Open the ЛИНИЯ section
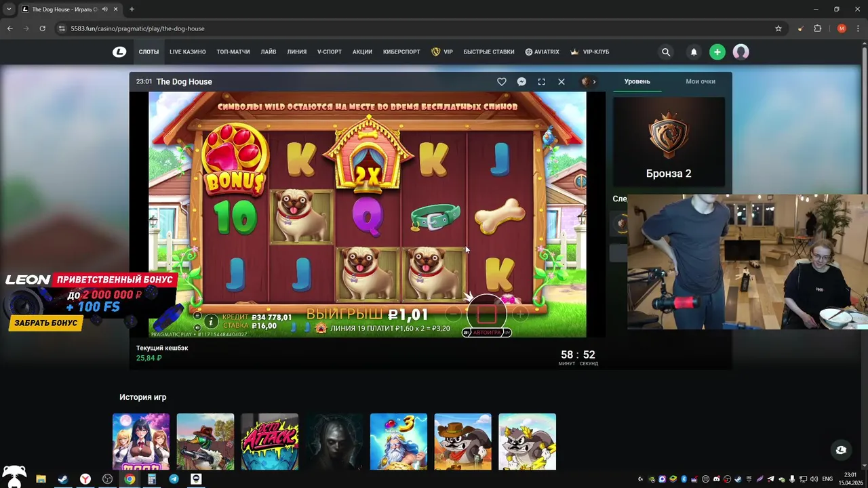Viewport: 868px width, 488px height. point(297,52)
